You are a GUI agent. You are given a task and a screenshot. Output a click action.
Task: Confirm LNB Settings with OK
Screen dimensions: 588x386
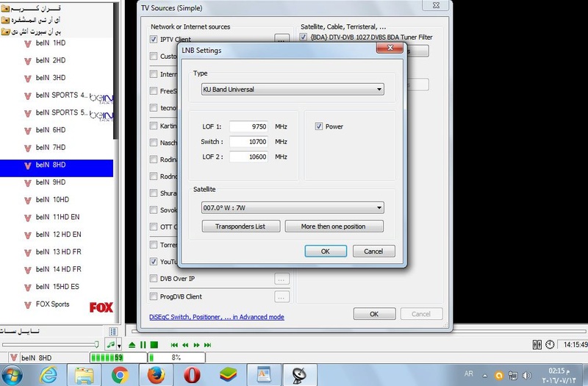[326, 251]
